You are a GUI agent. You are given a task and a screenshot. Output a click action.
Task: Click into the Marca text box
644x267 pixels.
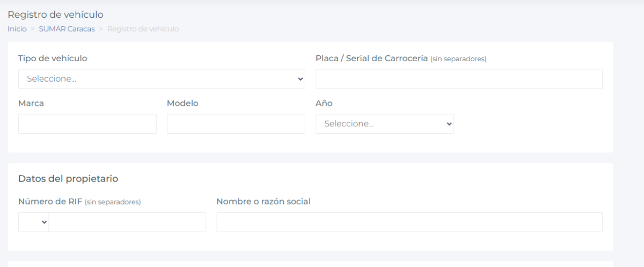coord(87,124)
